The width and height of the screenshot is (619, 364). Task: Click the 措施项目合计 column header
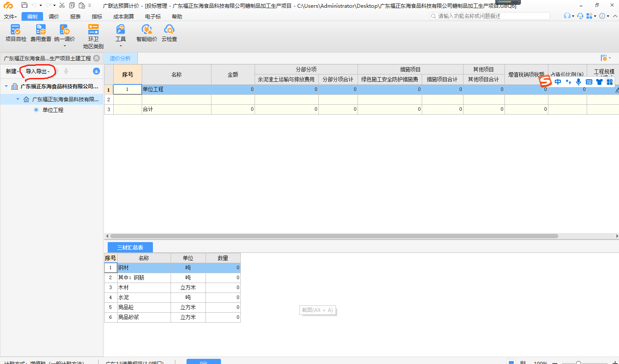[x=442, y=79]
